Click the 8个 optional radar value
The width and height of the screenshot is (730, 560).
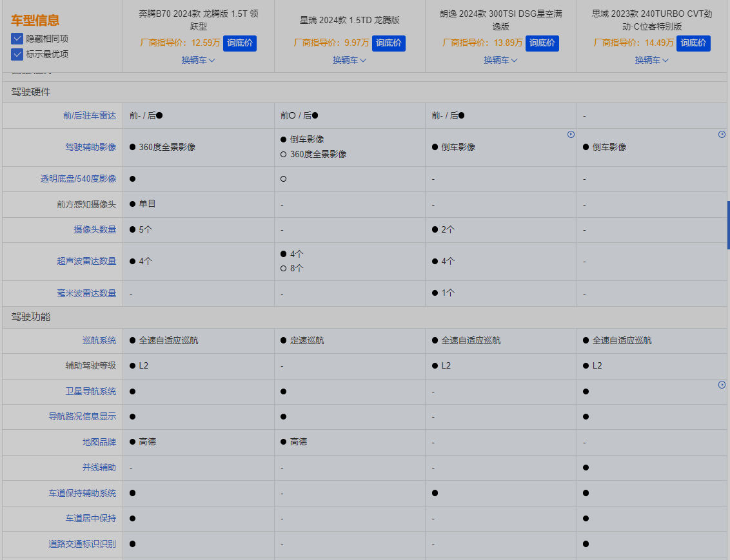297,268
